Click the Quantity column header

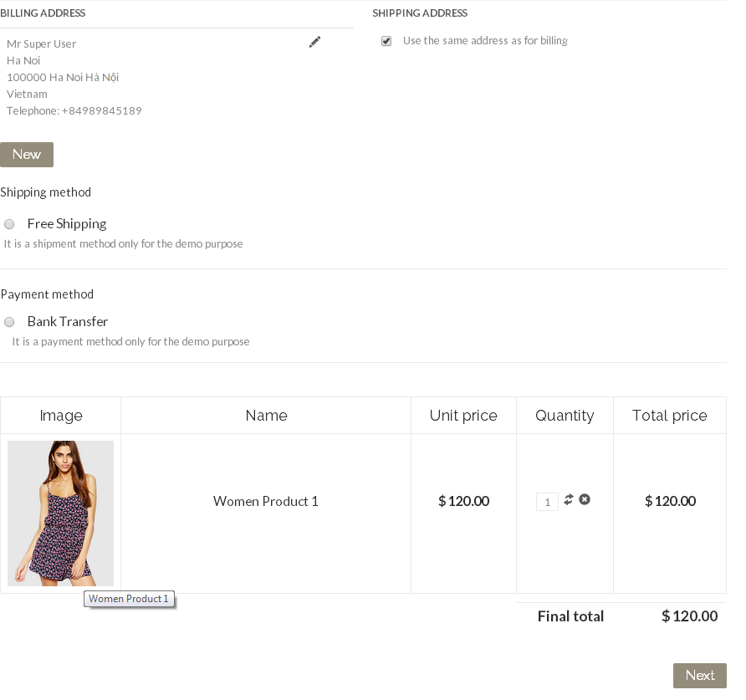tap(565, 416)
